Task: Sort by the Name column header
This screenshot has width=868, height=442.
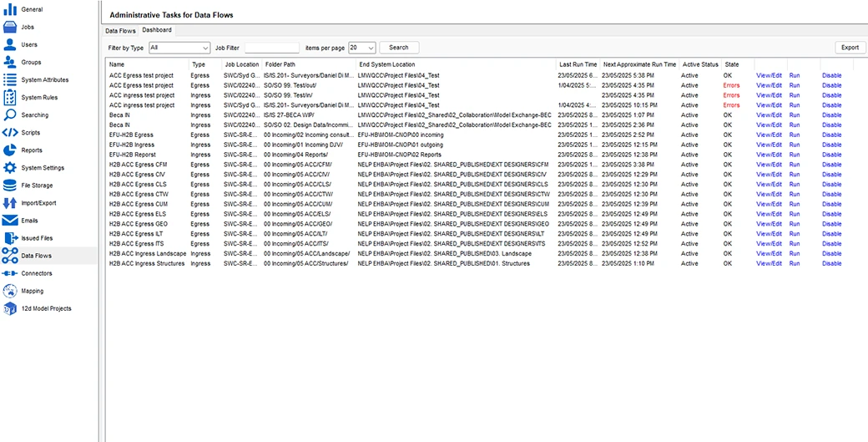Action: point(147,65)
